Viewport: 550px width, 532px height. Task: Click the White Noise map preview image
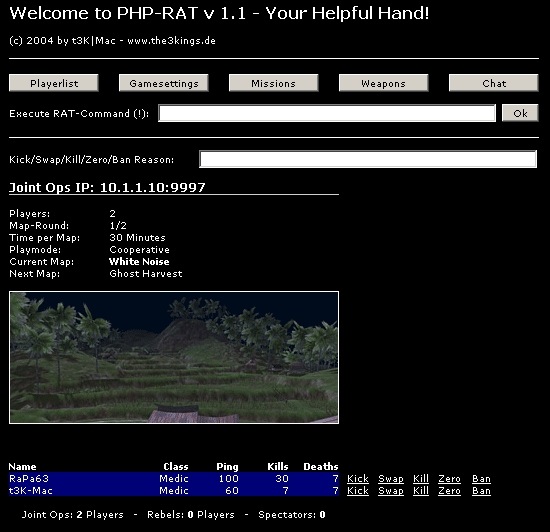[174, 357]
